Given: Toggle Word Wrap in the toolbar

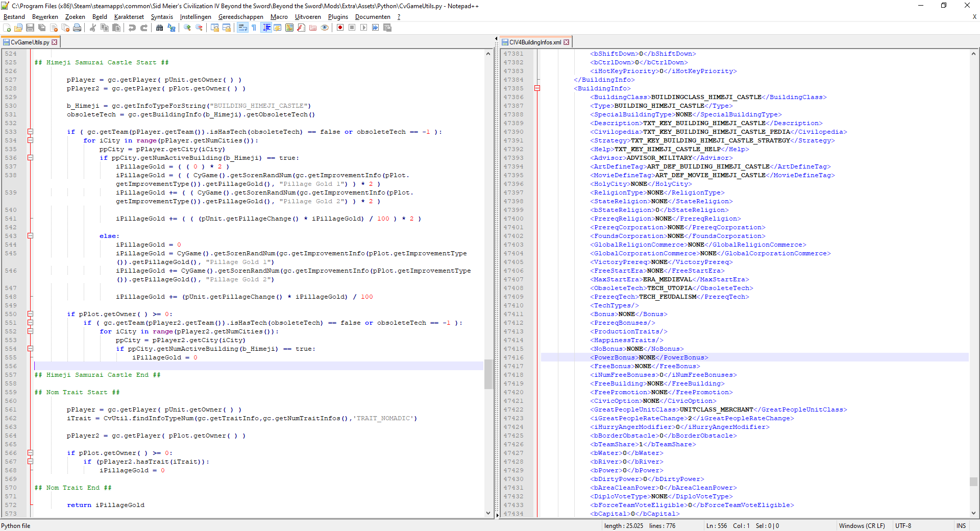Looking at the screenshot, I should click(242, 28).
